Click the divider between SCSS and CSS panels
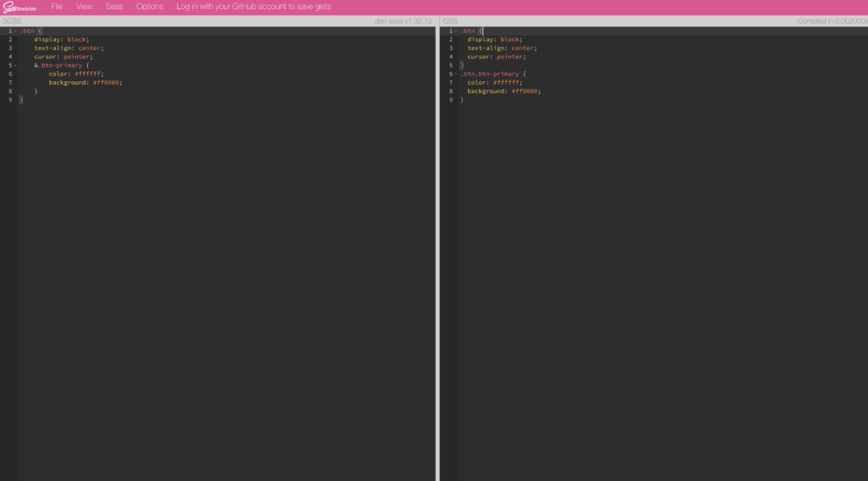Viewport: 868px width, 481px height. point(437,254)
